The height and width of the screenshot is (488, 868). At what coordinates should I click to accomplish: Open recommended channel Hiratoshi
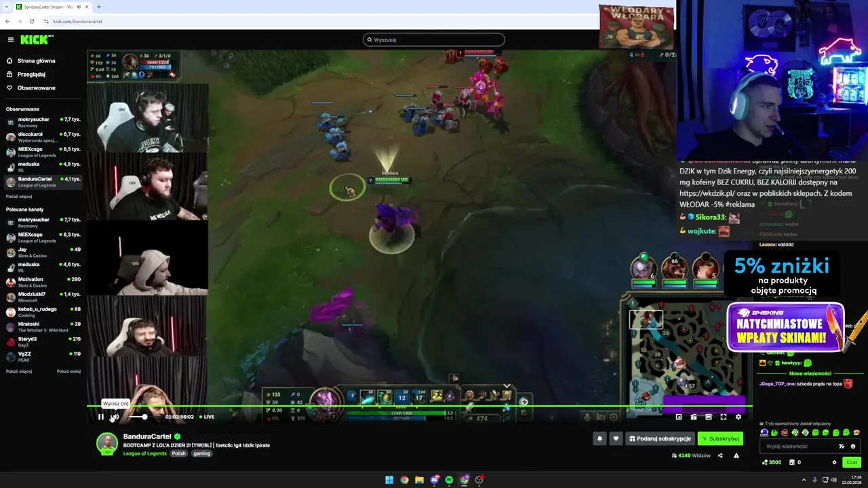click(43, 327)
